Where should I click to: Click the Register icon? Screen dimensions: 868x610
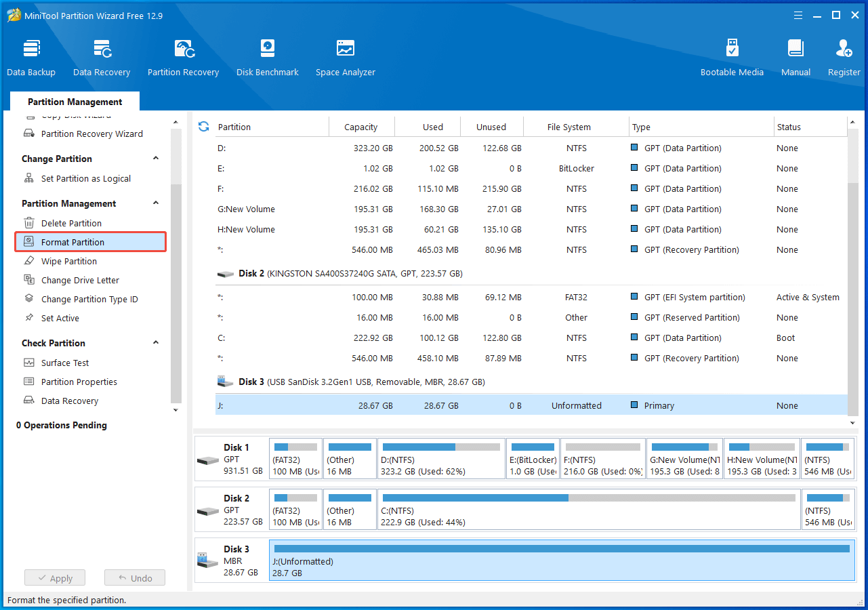coord(844,57)
